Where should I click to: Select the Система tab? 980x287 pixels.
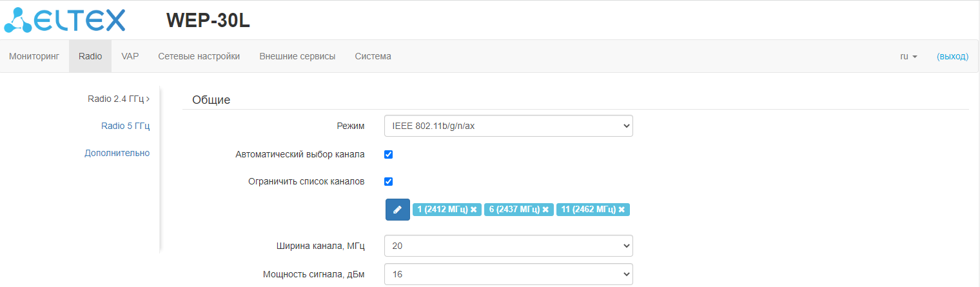click(x=373, y=56)
